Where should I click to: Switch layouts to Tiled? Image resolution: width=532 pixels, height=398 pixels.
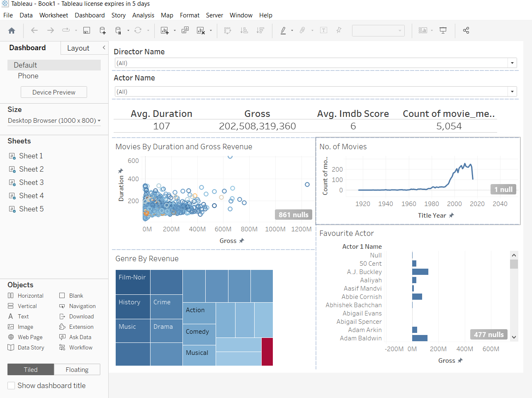pos(30,369)
